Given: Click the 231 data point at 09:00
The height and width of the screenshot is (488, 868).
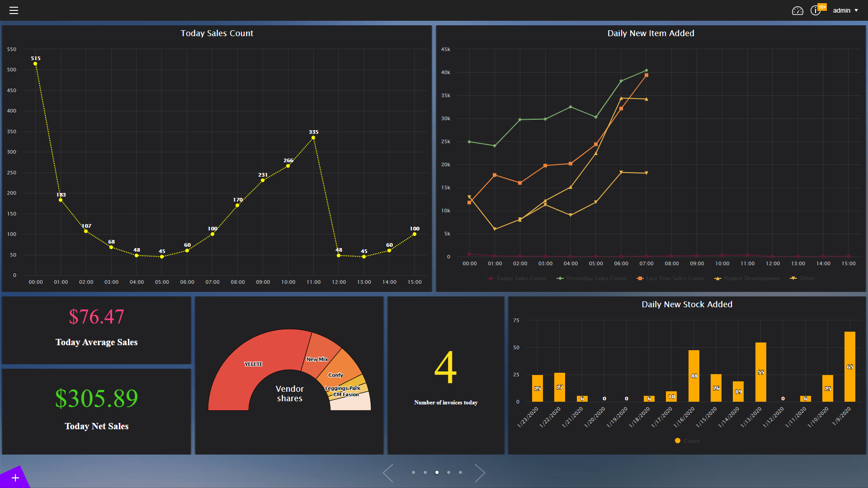Looking at the screenshot, I should point(263,180).
